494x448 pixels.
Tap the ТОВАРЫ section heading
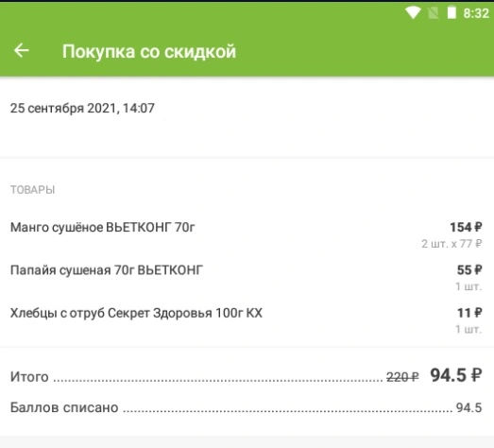(x=32, y=190)
